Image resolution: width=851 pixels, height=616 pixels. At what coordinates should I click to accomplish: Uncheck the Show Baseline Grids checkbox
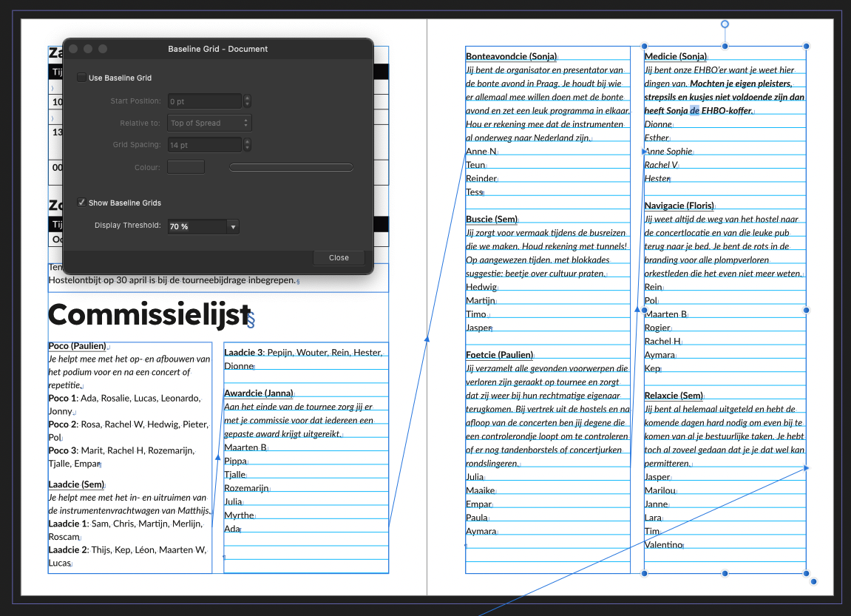[x=81, y=203]
